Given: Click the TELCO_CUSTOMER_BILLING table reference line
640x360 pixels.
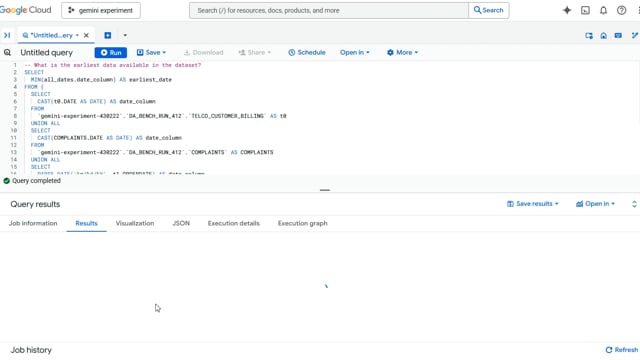Looking at the screenshot, I should click(x=162, y=116).
